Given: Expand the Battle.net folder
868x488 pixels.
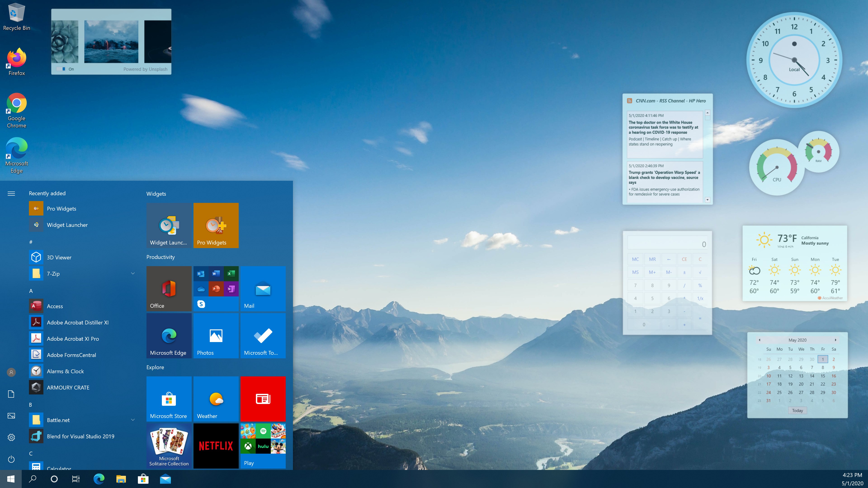Looking at the screenshot, I should tap(133, 420).
